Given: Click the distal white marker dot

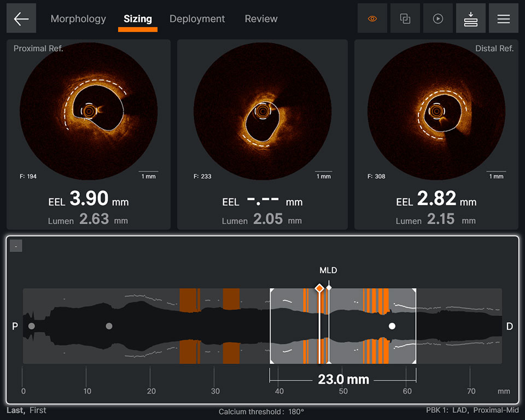Looking at the screenshot, I should [x=392, y=326].
